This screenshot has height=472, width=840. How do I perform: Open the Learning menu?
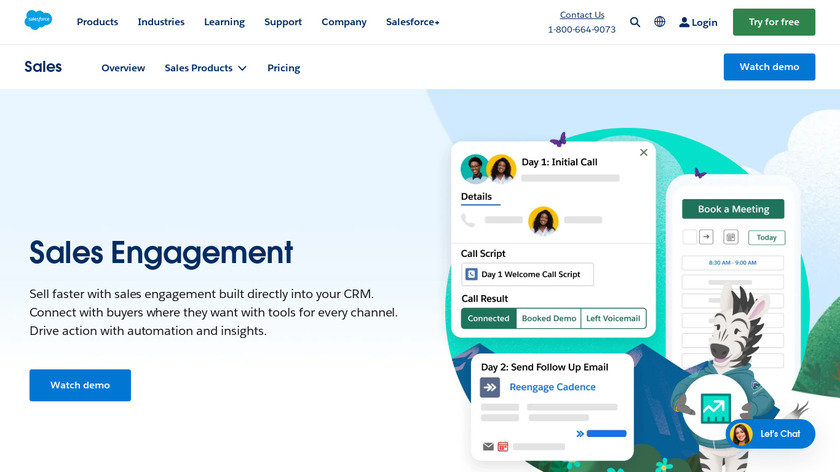point(224,22)
